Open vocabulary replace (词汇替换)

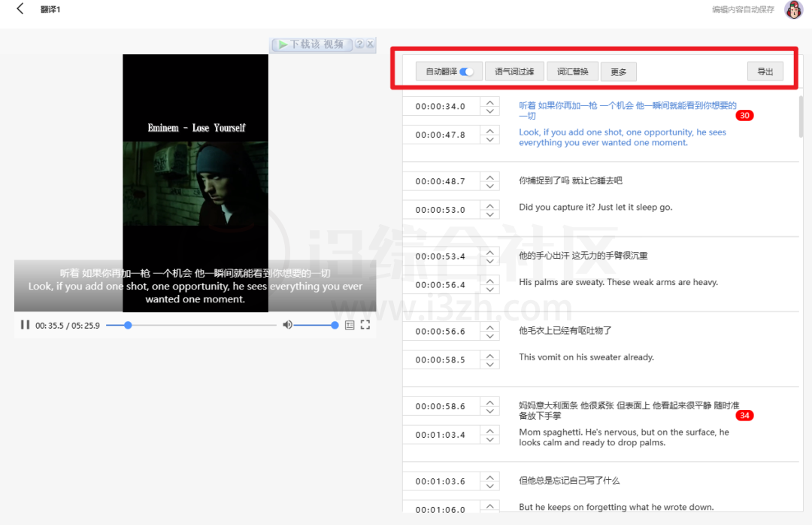[x=572, y=71]
